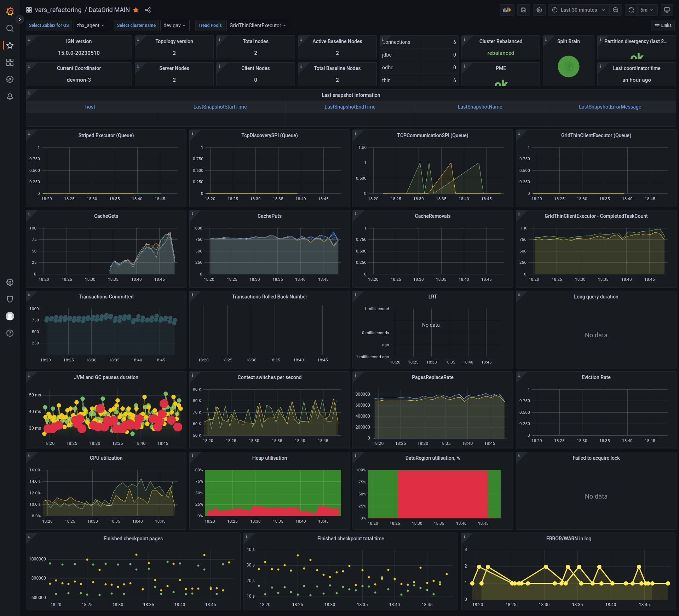Open the 5m refresh interval dropdown
The height and width of the screenshot is (616, 679).
point(647,10)
